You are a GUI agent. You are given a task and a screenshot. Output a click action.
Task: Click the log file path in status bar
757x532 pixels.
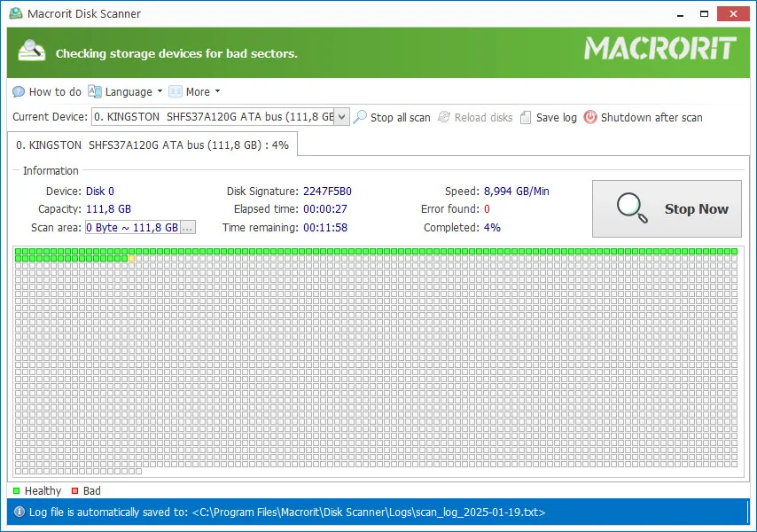[369, 512]
